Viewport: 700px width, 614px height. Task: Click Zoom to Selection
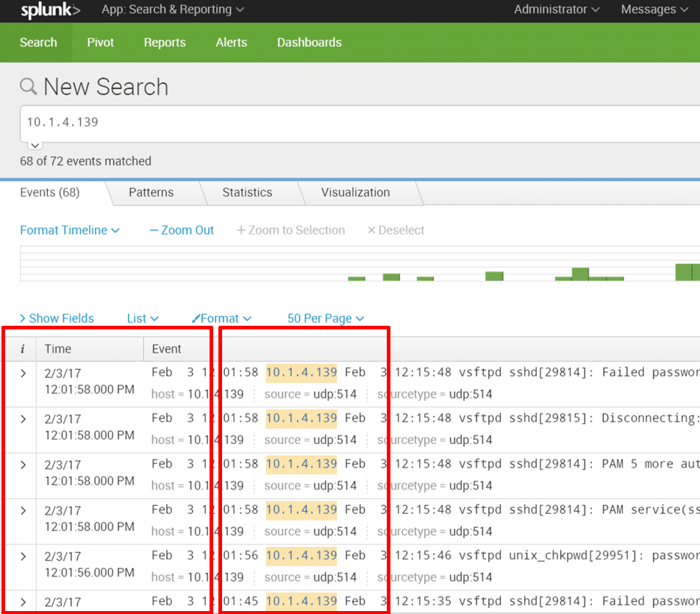point(290,230)
